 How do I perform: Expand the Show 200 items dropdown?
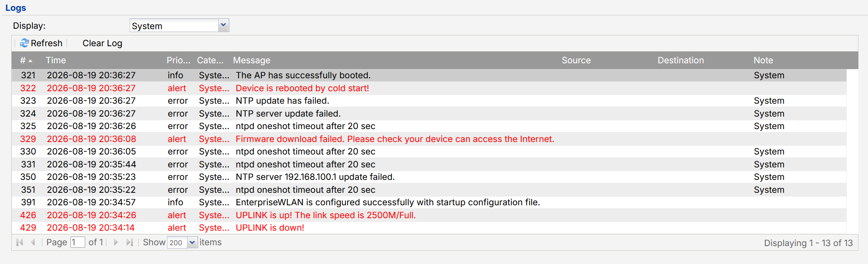tap(192, 242)
